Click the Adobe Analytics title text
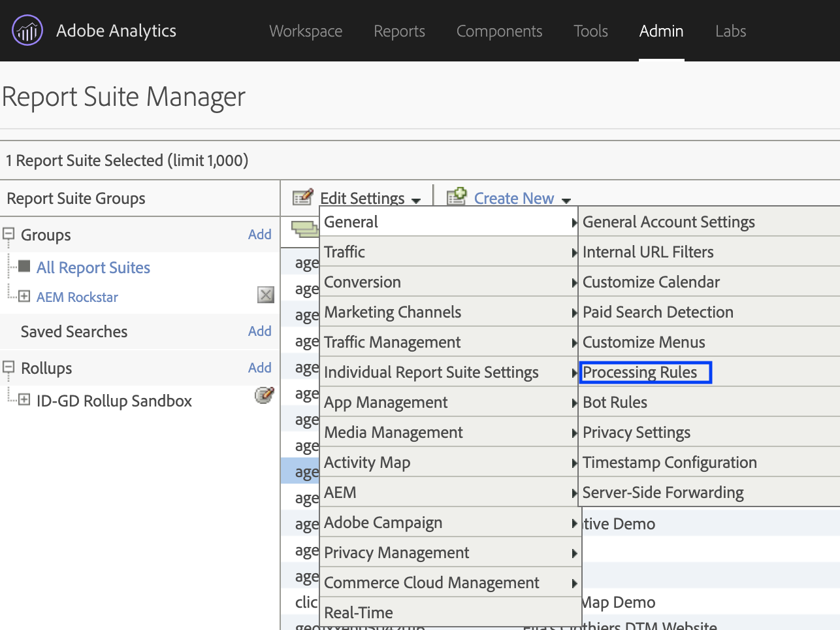This screenshot has height=630, width=840. click(116, 31)
